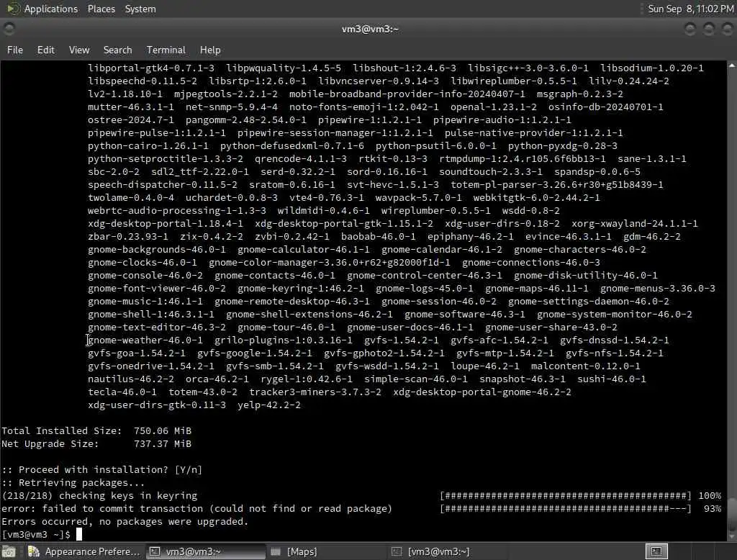Click the active vm3@vm3:~ taskbar button
The image size is (737, 560).
point(207,551)
